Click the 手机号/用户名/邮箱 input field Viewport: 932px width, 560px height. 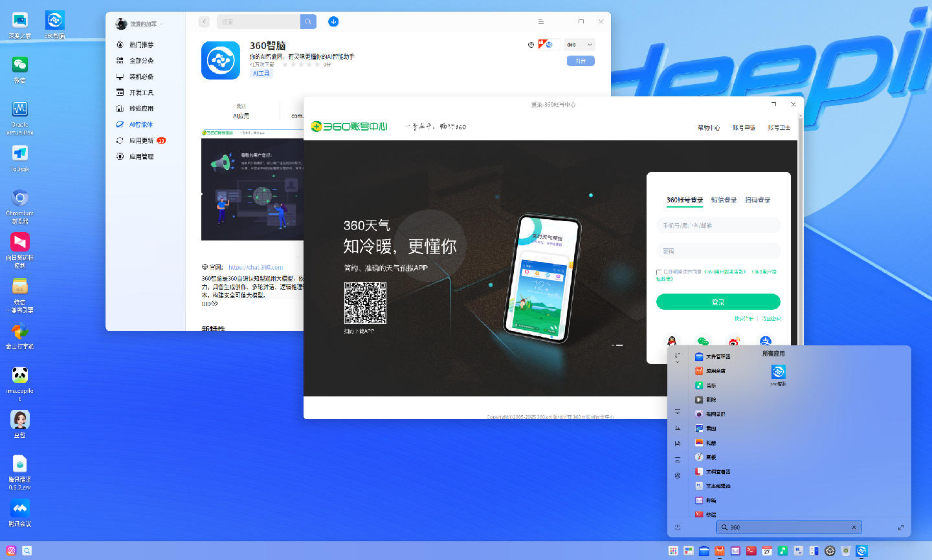(x=718, y=225)
